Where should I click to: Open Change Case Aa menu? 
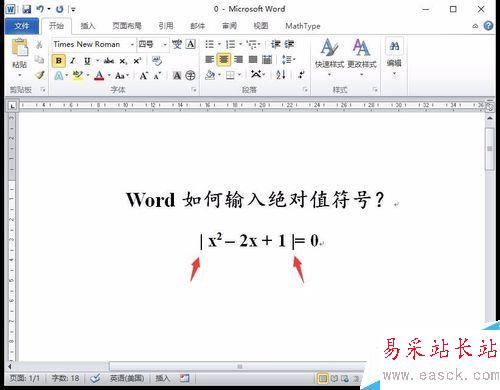(121, 76)
